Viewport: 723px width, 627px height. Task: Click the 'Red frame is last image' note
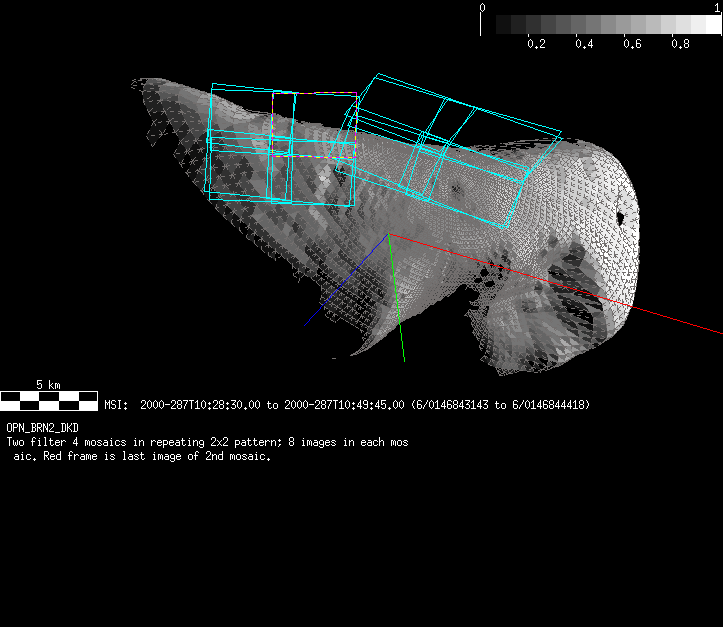[x=157, y=456]
